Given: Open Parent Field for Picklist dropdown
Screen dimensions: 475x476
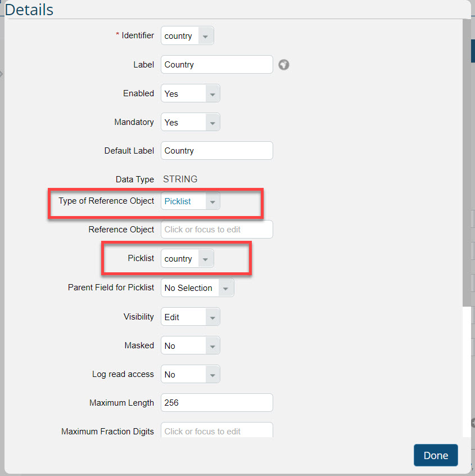Looking at the screenshot, I should coord(197,288).
